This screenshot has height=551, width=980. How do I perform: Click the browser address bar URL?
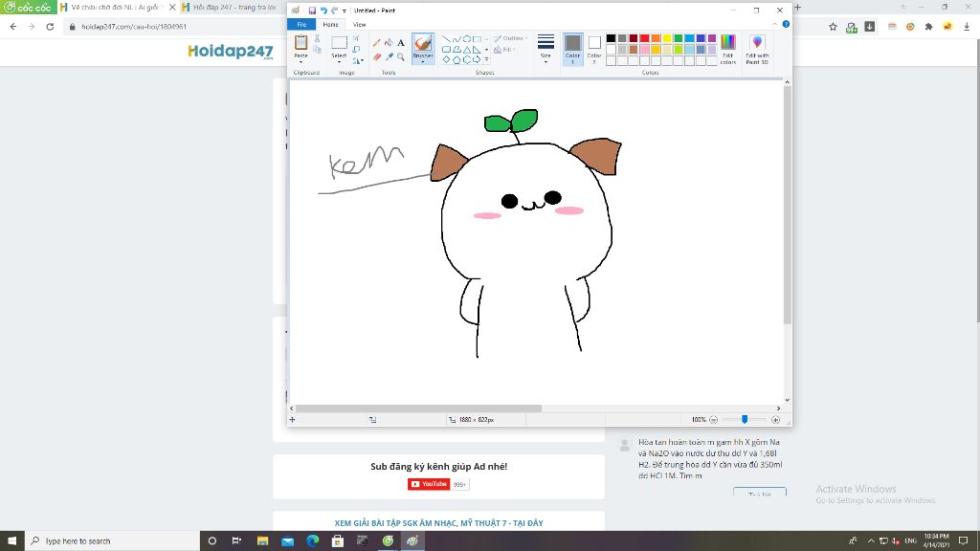(x=134, y=27)
